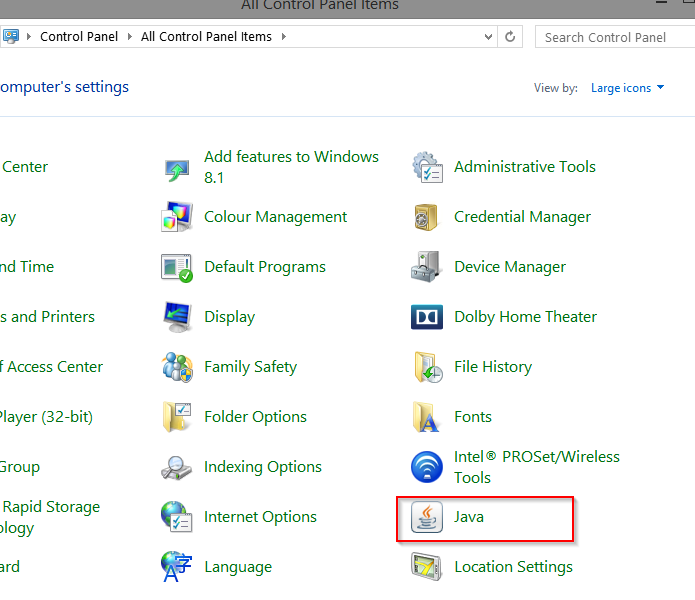Open the Fonts folder icon
The height and width of the screenshot is (600, 695).
pos(427,417)
